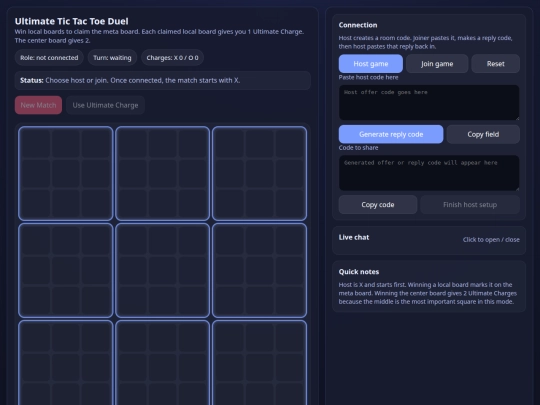This screenshot has width=540, height=405.
Task: Click center cell of top-middle local board
Action: pyautogui.click(x=163, y=173)
